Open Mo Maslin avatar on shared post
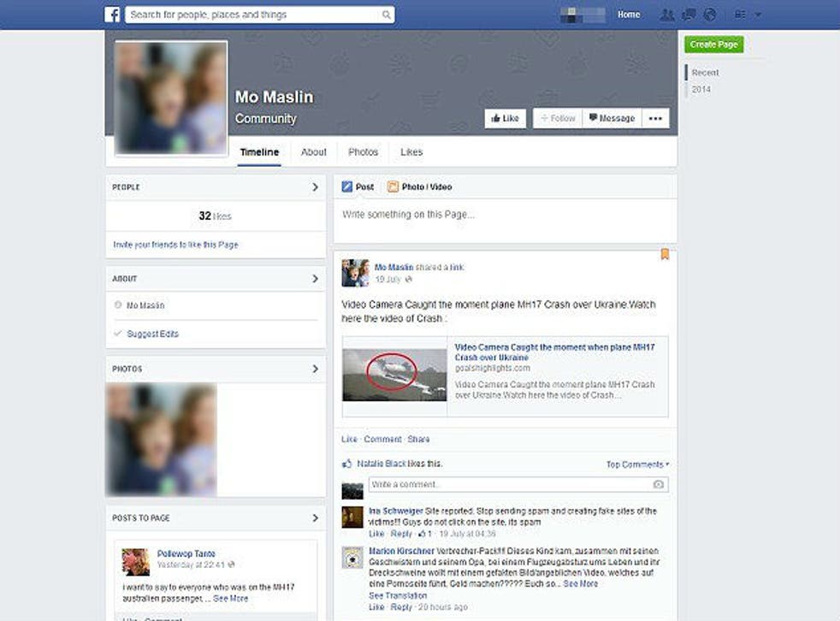Image resolution: width=840 pixels, height=621 pixels. [x=355, y=273]
